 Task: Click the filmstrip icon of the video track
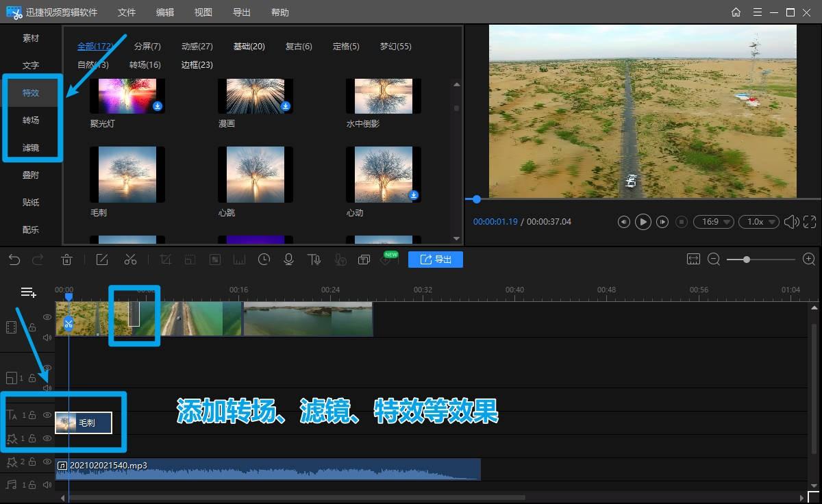(x=11, y=327)
